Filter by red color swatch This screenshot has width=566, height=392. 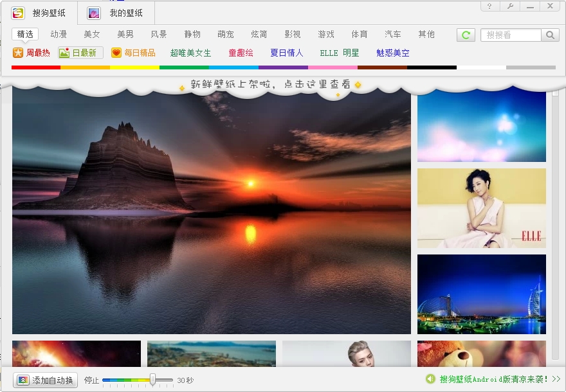point(36,67)
